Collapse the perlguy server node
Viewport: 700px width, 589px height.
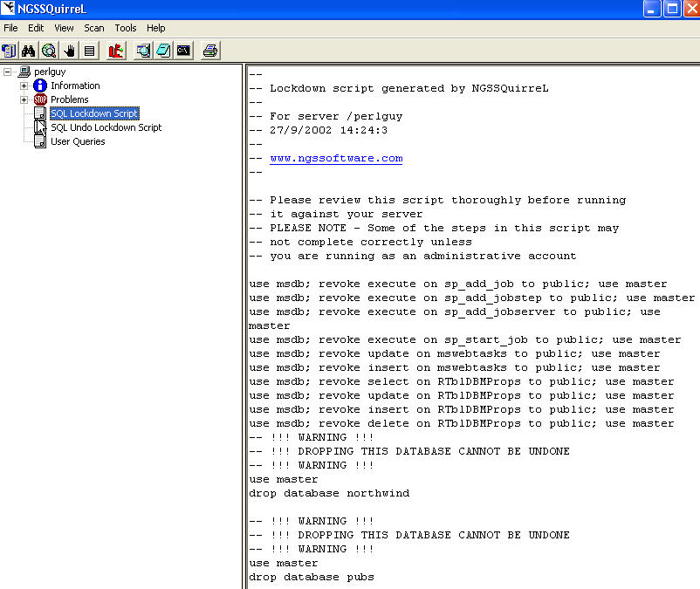(7, 72)
